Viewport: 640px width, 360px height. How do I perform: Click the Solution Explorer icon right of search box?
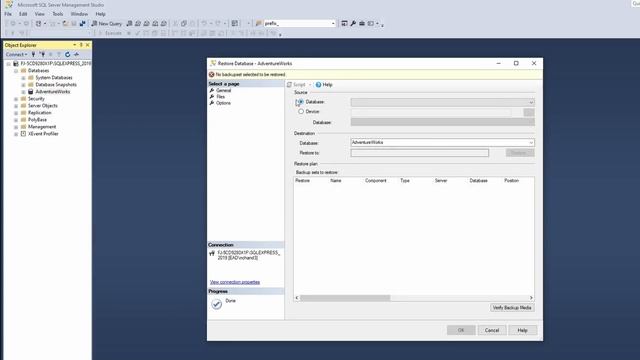[344, 24]
